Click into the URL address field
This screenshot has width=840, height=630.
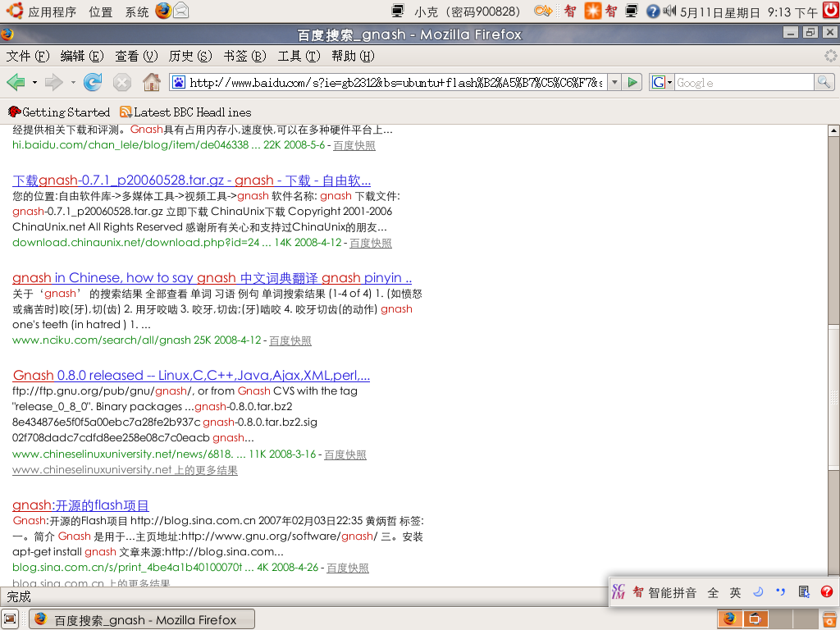click(396, 83)
